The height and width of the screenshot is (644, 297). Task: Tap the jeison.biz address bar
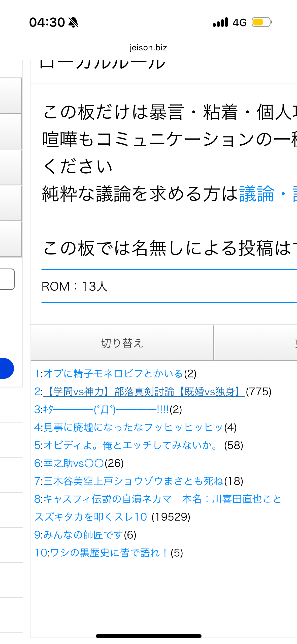pos(148,48)
